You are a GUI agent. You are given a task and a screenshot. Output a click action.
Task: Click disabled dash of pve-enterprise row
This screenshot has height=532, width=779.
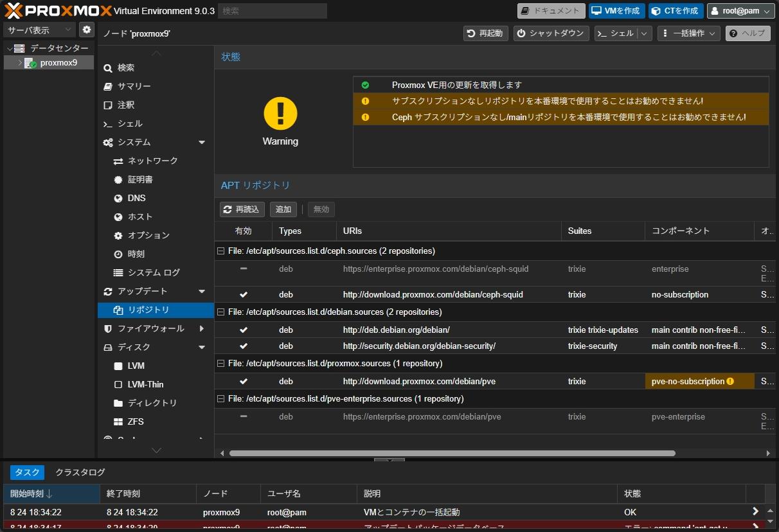(244, 416)
